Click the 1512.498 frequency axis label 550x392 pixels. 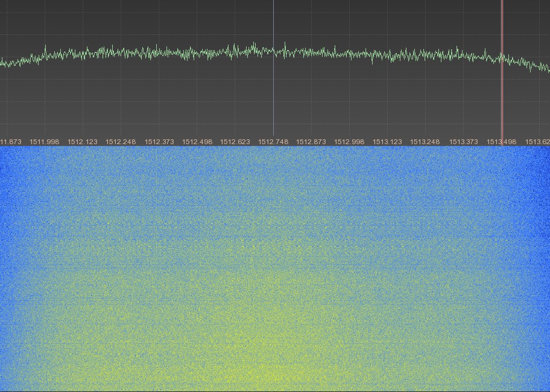(x=197, y=142)
